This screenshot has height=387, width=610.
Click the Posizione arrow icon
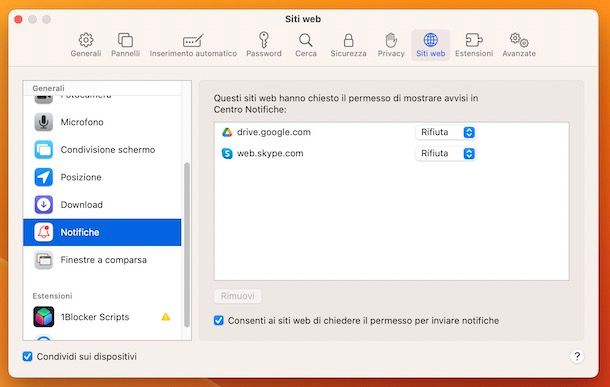click(x=44, y=177)
